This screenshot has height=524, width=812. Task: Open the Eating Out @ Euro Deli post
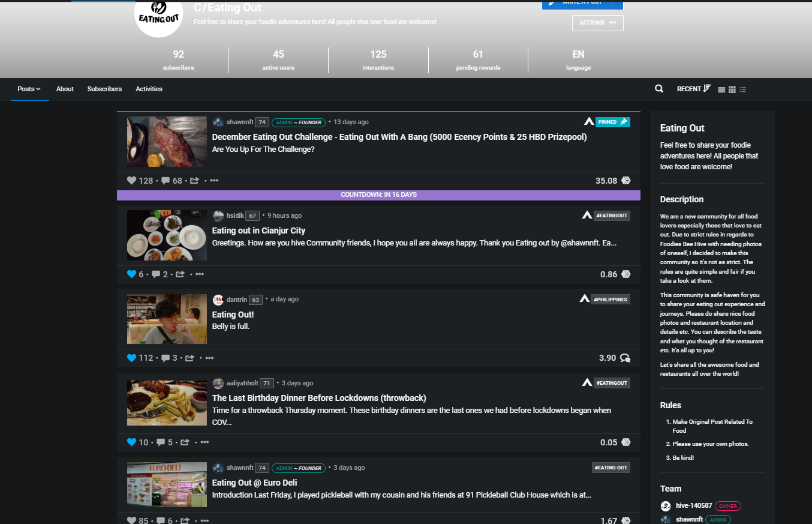[x=254, y=483]
